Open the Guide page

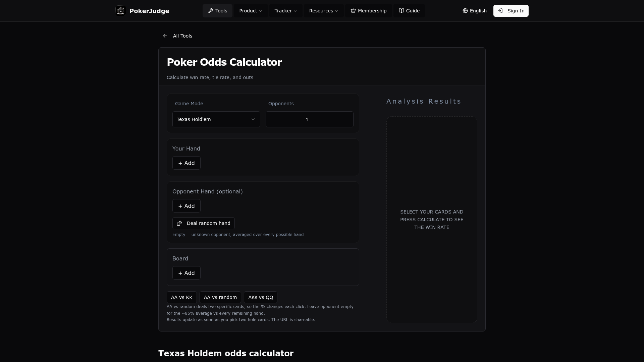tap(409, 11)
